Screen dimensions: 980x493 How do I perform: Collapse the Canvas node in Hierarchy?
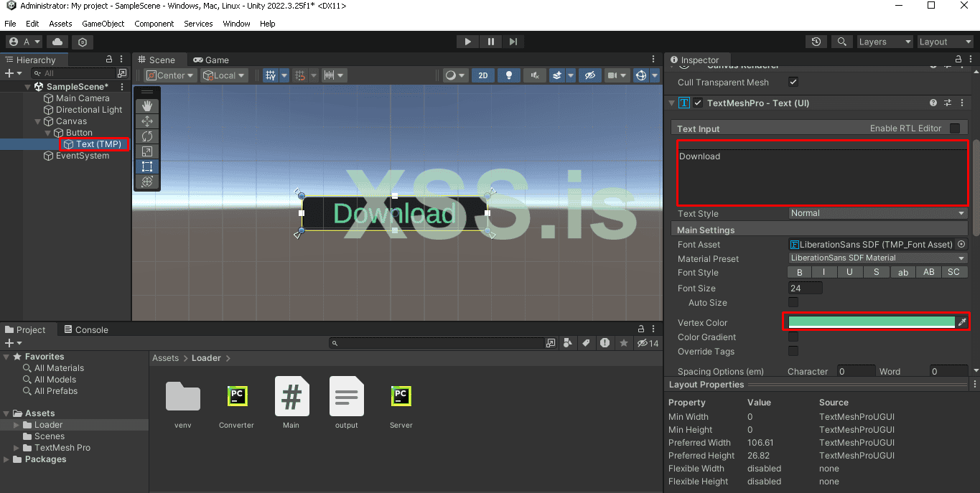point(37,121)
